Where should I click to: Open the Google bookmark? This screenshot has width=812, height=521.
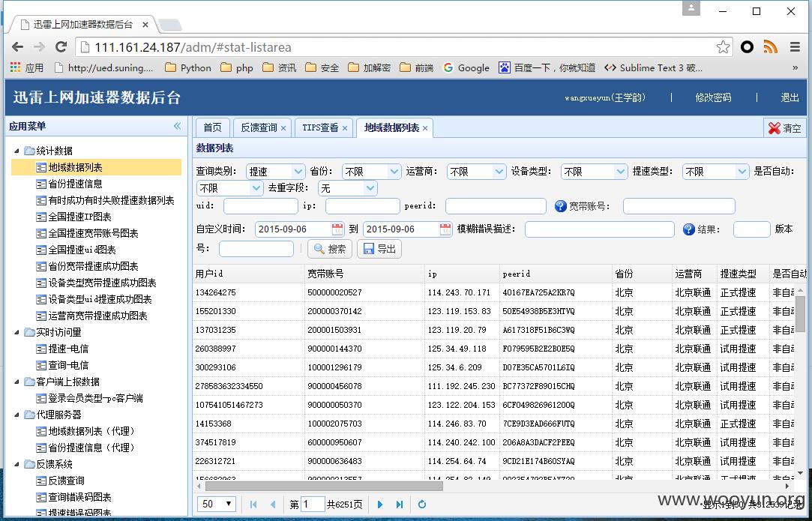point(466,68)
